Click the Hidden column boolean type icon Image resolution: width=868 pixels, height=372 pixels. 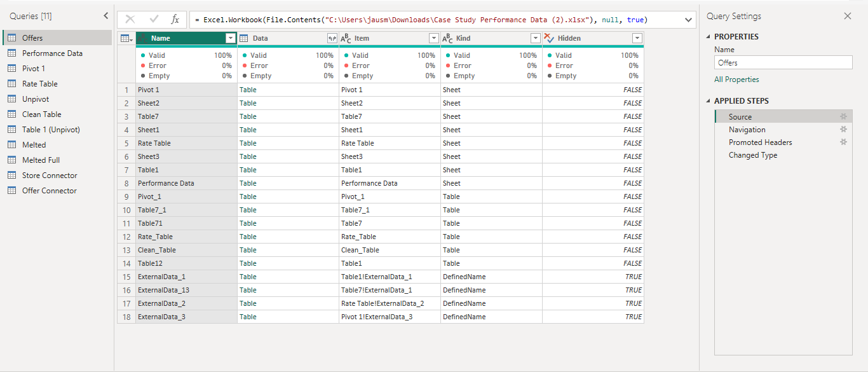550,39
